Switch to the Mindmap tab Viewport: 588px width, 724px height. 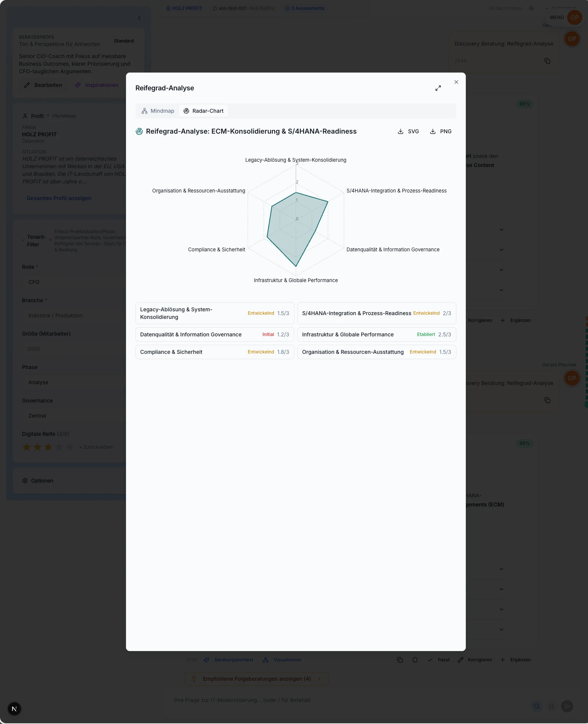point(158,111)
